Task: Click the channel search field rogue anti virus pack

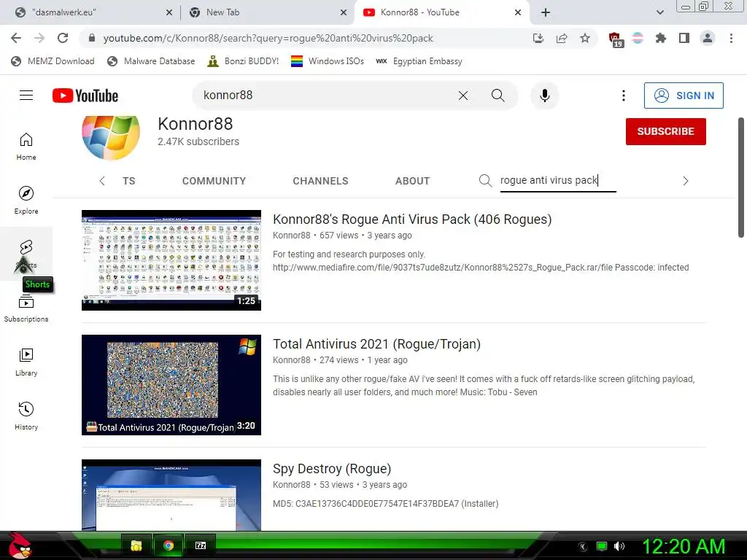Action: 558,181
